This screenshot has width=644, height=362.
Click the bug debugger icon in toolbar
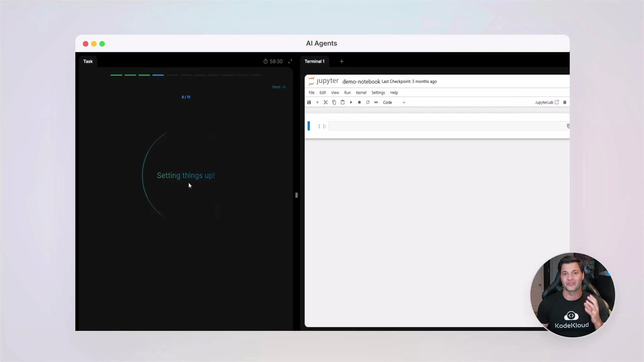click(x=565, y=102)
